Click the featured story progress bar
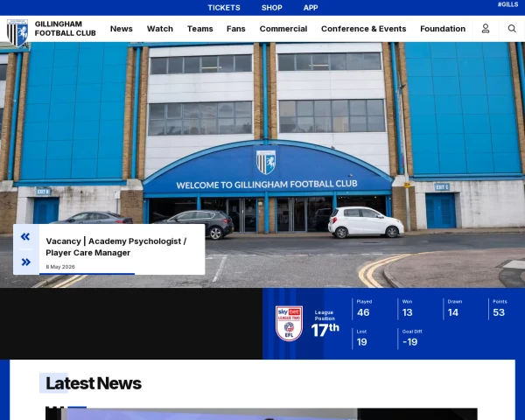This screenshot has height=420, width=525. [87, 274]
